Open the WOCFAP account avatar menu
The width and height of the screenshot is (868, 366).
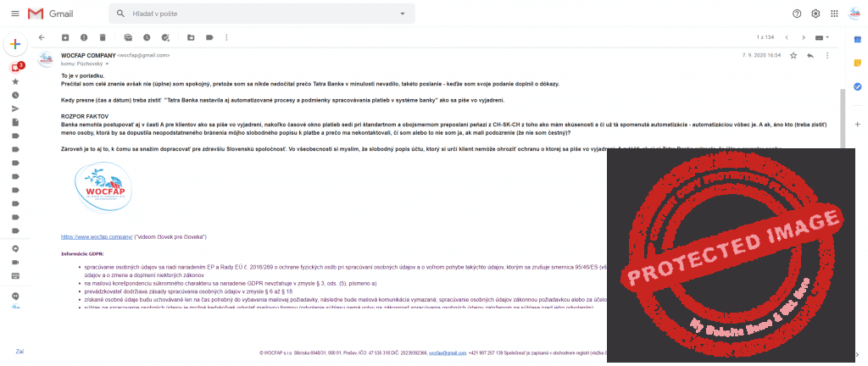(854, 14)
